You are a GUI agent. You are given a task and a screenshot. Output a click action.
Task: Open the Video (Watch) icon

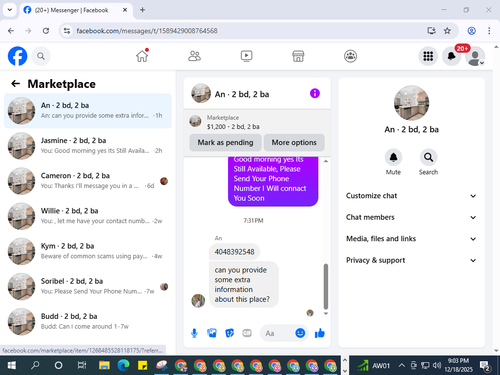(246, 56)
